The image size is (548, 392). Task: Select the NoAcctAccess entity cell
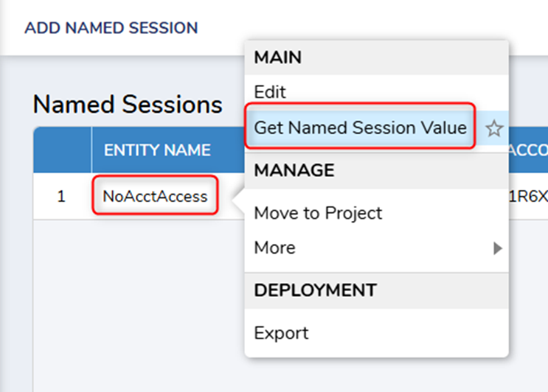(155, 197)
